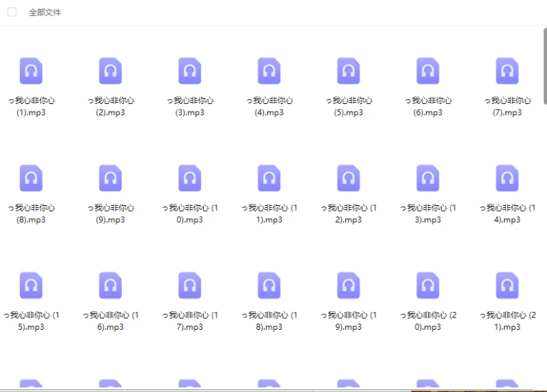Select audio icon of 我心非你心 (13).mp3
The width and height of the screenshot is (547, 392).
[428, 178]
